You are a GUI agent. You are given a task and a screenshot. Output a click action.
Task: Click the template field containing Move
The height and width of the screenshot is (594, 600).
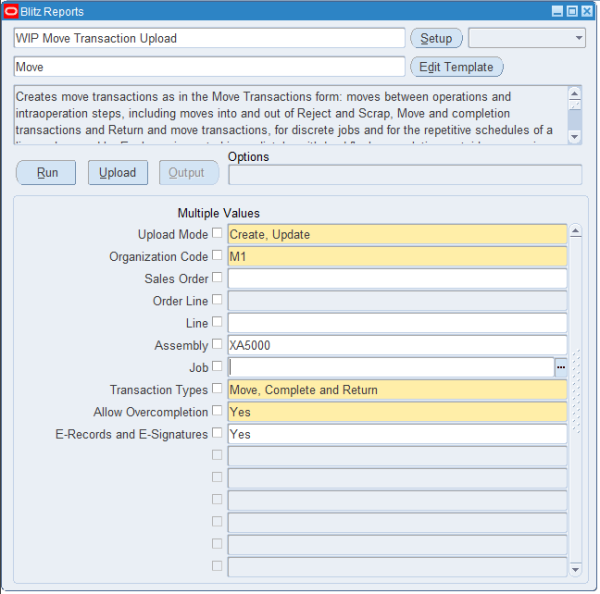(209, 67)
